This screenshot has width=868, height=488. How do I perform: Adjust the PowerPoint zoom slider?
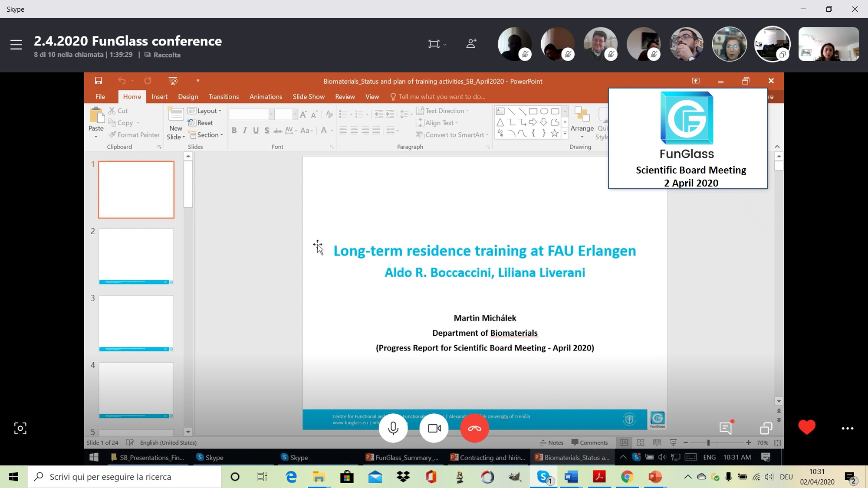click(708, 442)
